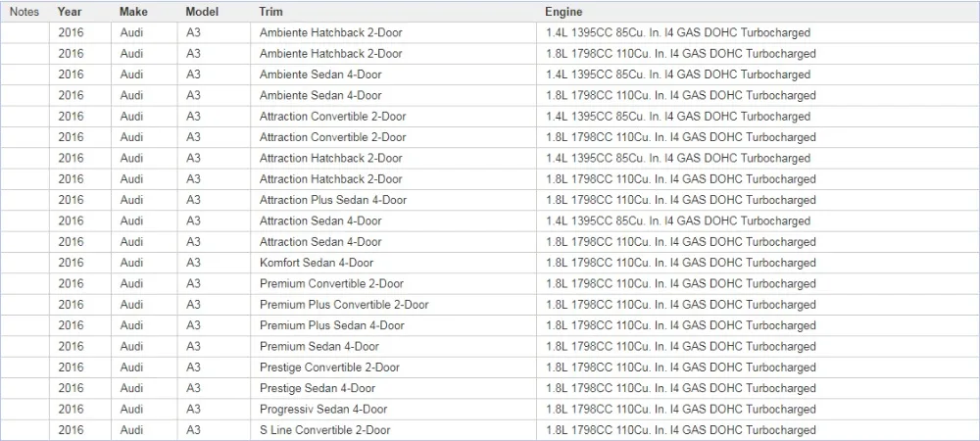Viewport: 980px width, 441px height.
Task: Select the Progressiv Sedan 4-Door trim cell
Action: 394,409
